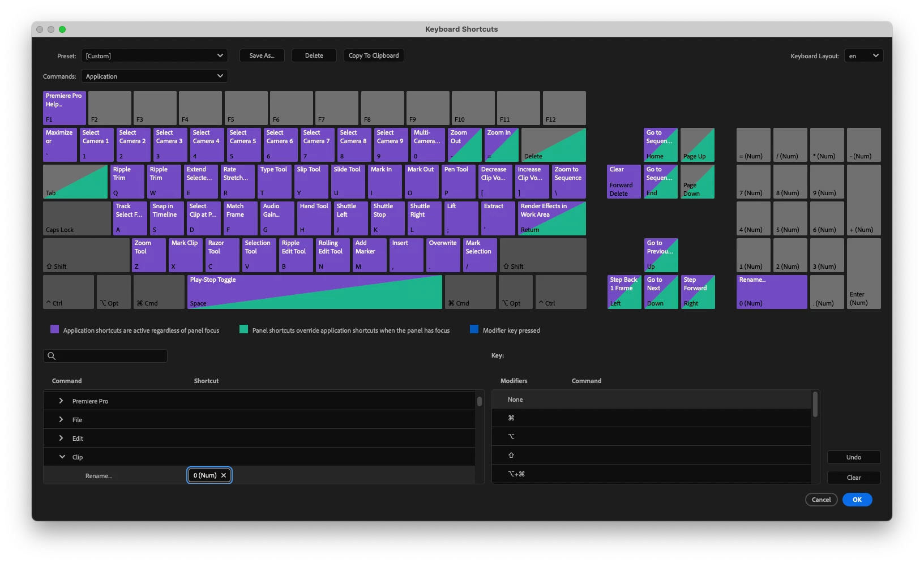Click the Snap in Timeline S key

click(167, 218)
